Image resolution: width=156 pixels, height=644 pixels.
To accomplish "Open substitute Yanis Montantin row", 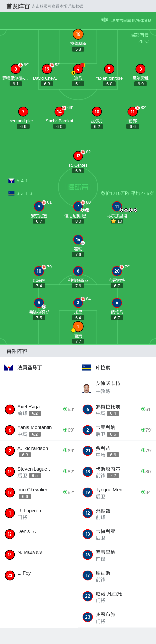I will click(x=39, y=430).
